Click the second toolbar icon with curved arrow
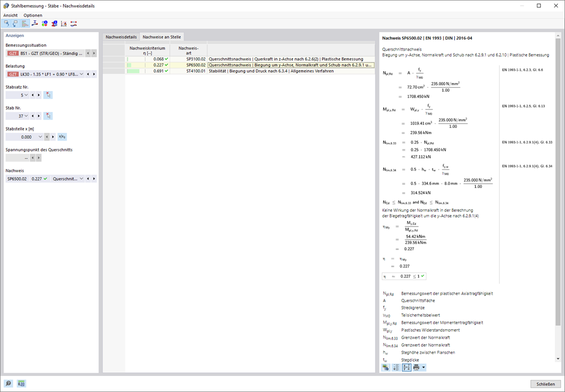This screenshot has width=565, height=392. (x=15, y=24)
